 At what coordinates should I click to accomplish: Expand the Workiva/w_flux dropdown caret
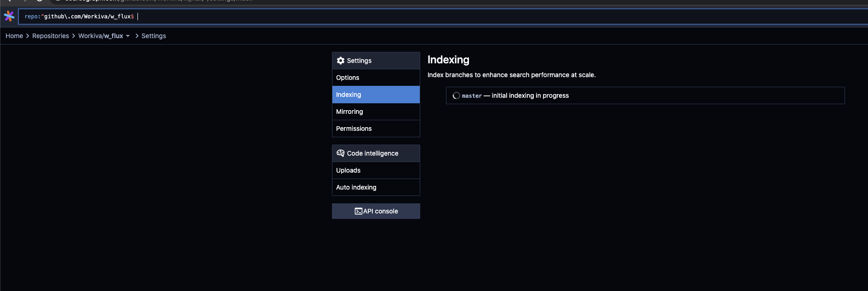[128, 36]
